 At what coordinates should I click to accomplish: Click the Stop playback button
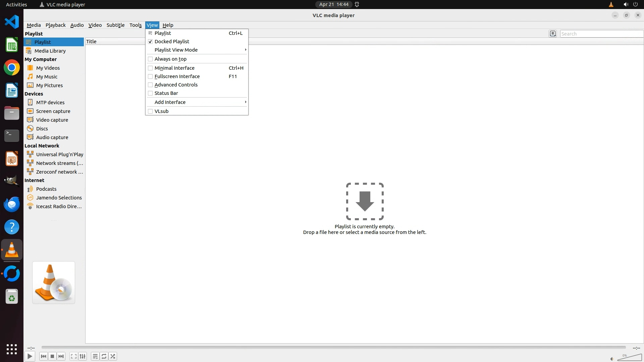[52, 356]
